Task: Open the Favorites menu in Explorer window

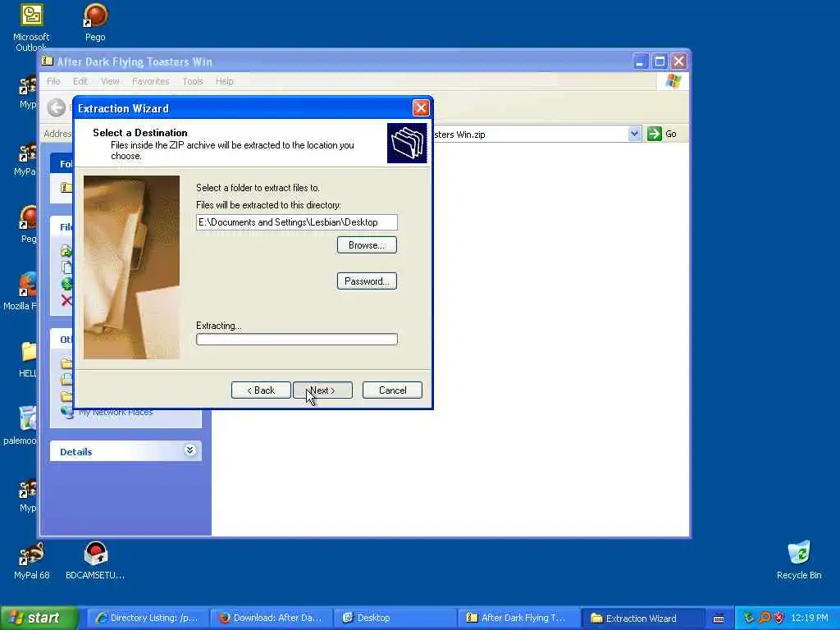Action: [151, 81]
